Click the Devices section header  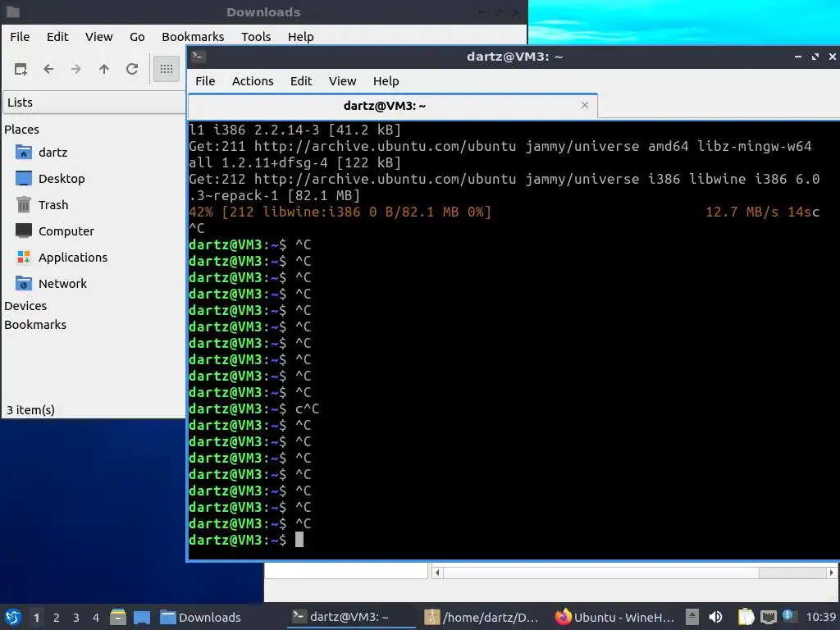(25, 306)
